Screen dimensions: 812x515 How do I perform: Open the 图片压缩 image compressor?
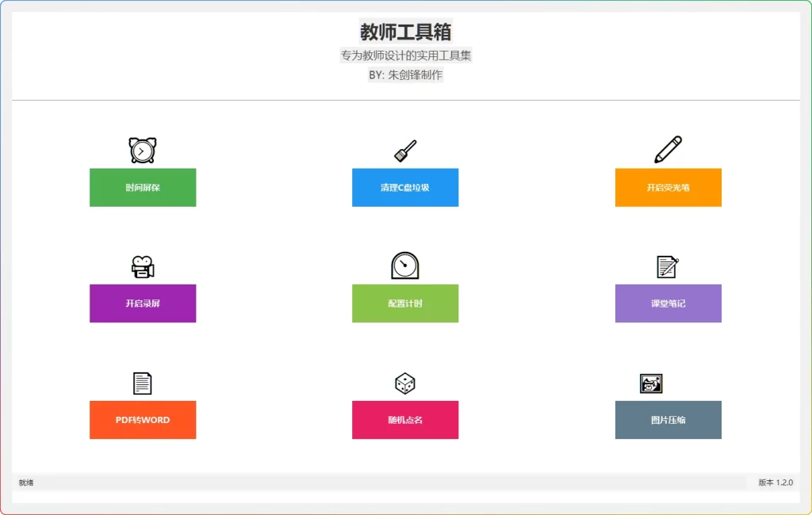[668, 420]
